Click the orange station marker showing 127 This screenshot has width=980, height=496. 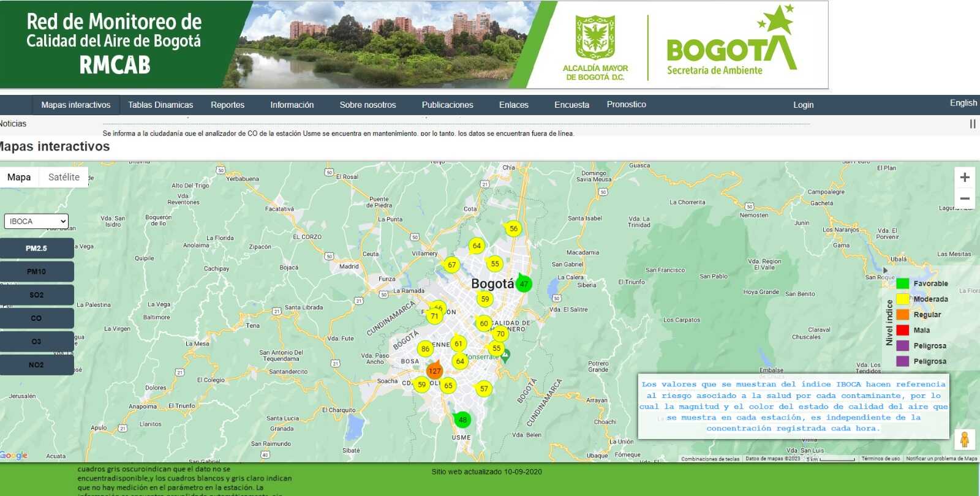tap(434, 371)
